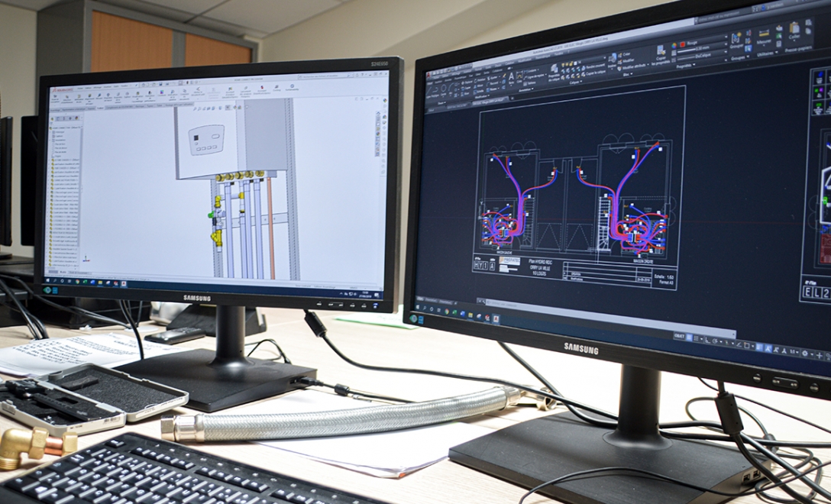Toggle grid display in AutoCAD status bar
Viewport: 831px width, 504px height.
(690, 338)
